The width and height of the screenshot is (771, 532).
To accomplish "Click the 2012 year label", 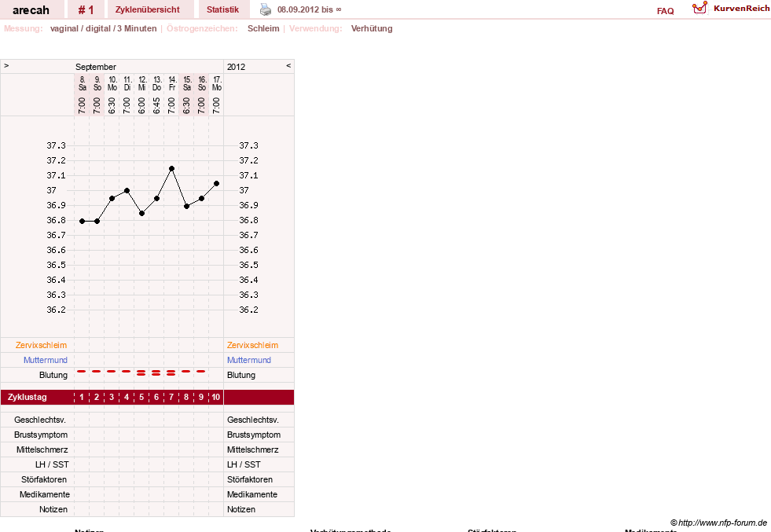I will (236, 67).
